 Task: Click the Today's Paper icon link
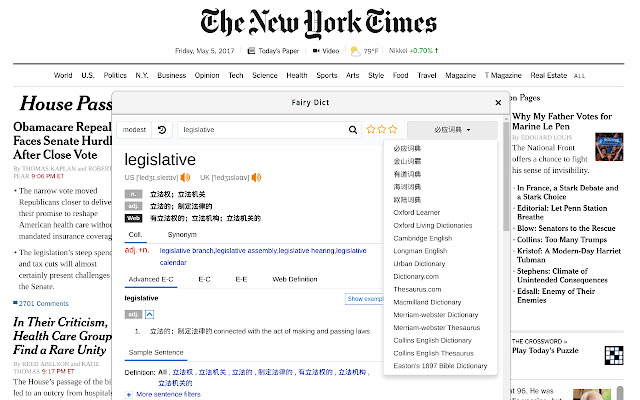click(x=251, y=51)
